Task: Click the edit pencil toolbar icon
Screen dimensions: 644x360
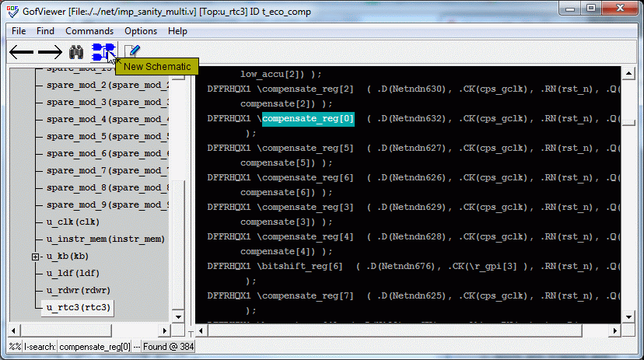Action: pyautogui.click(x=132, y=52)
